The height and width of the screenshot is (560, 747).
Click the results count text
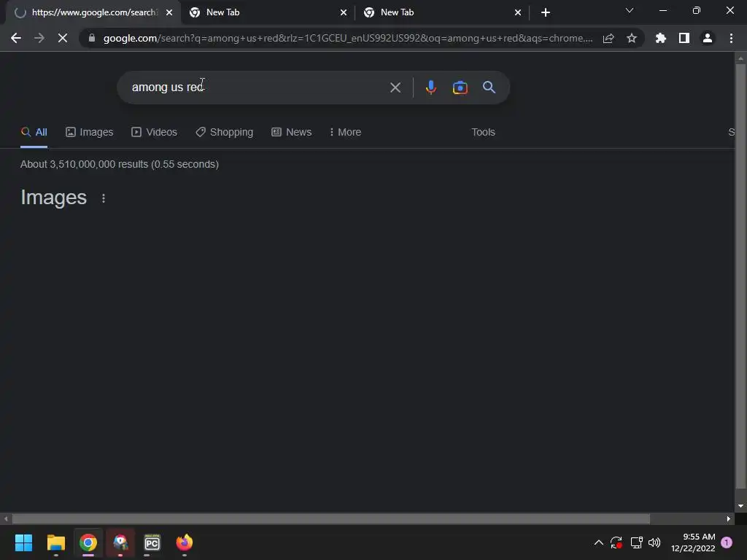(x=120, y=164)
